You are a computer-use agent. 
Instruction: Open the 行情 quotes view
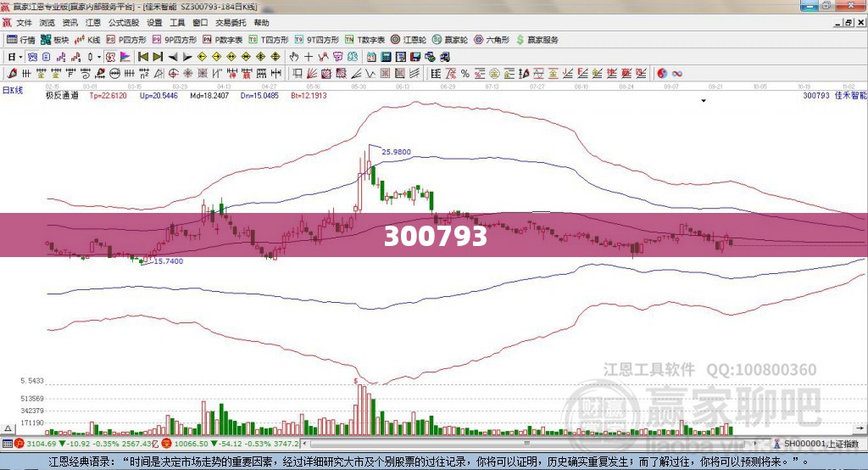point(21,40)
